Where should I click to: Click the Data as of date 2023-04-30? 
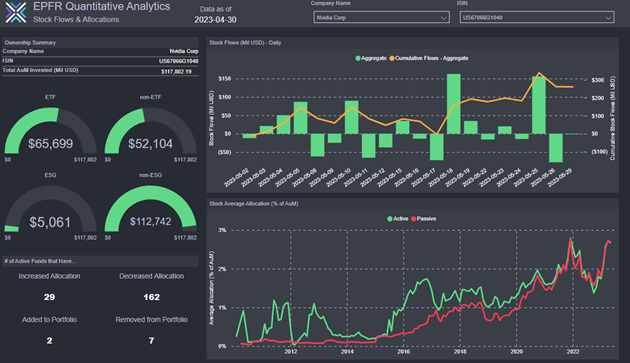click(215, 20)
